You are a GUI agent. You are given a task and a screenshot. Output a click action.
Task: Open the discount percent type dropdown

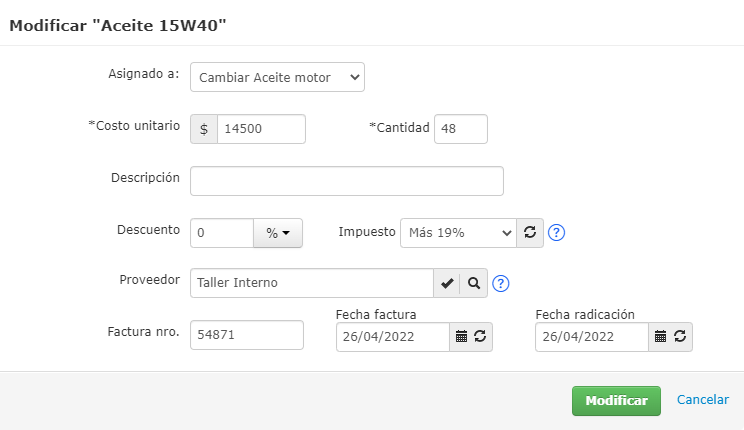coord(277,233)
